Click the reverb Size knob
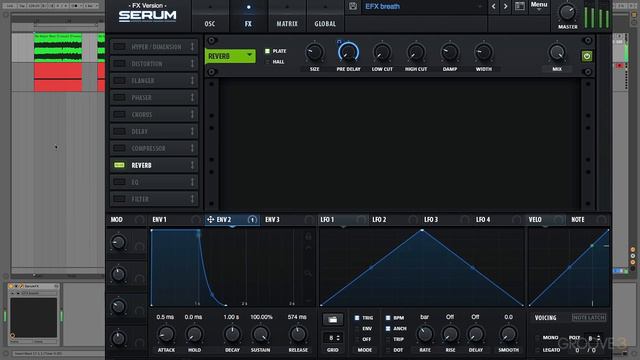 [314, 52]
